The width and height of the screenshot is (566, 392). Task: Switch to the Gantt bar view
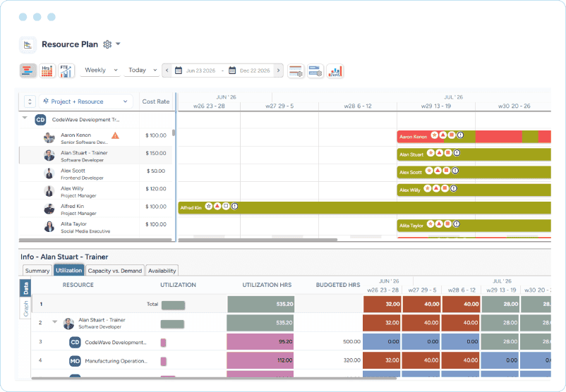click(28, 71)
